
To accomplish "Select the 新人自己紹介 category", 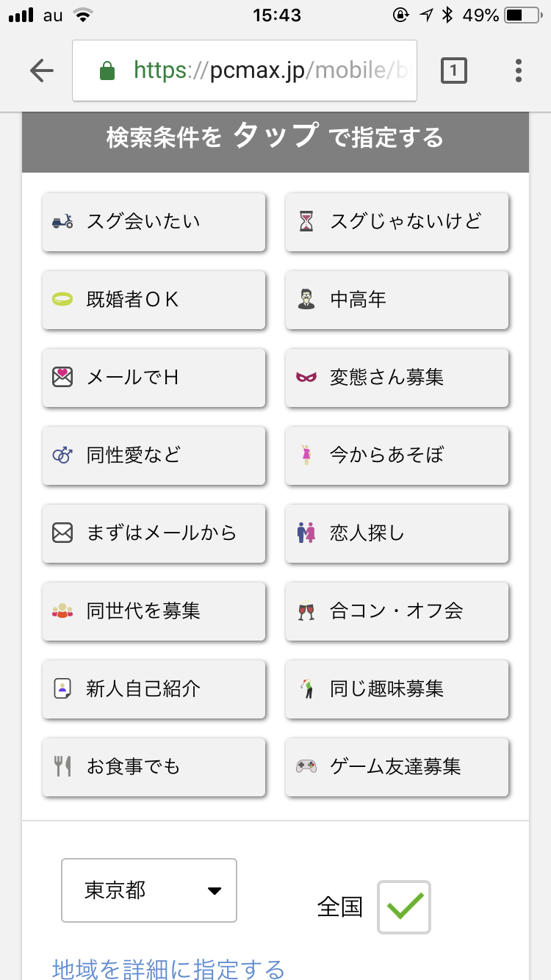I will (x=154, y=689).
